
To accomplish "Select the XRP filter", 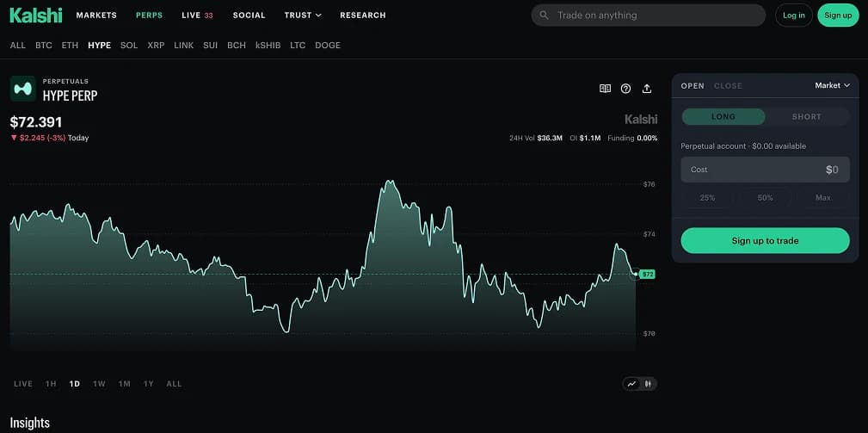I will coord(156,46).
